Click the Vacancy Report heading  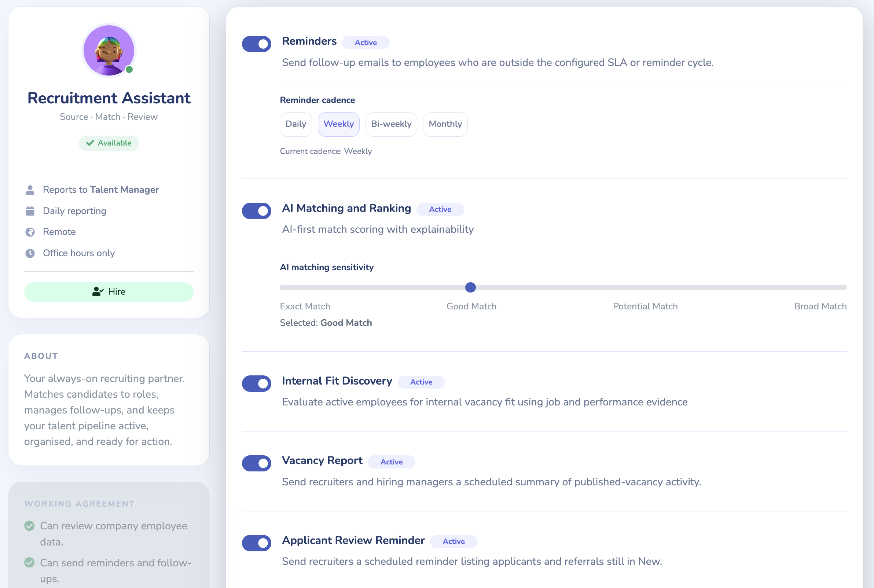pyautogui.click(x=322, y=460)
